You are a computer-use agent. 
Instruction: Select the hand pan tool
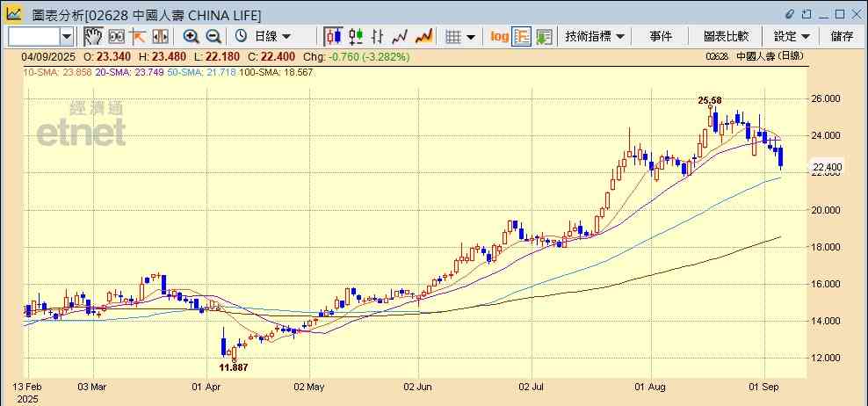coord(93,37)
